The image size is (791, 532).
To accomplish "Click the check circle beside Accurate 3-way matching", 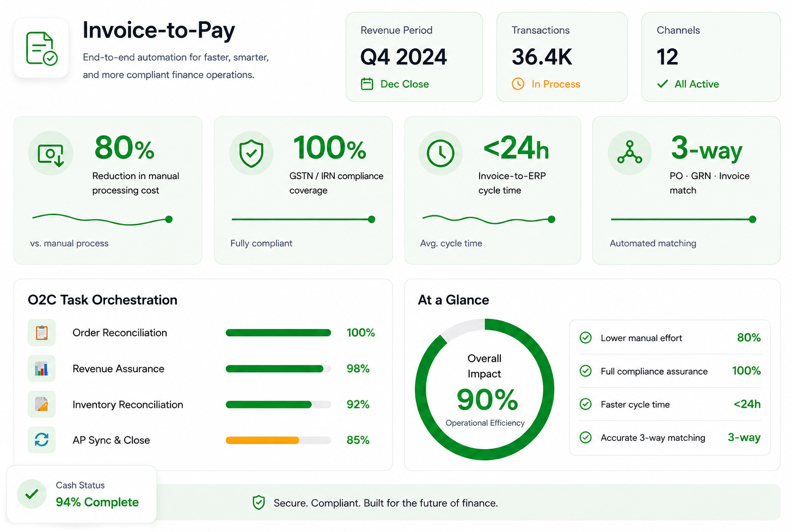I will pos(586,437).
